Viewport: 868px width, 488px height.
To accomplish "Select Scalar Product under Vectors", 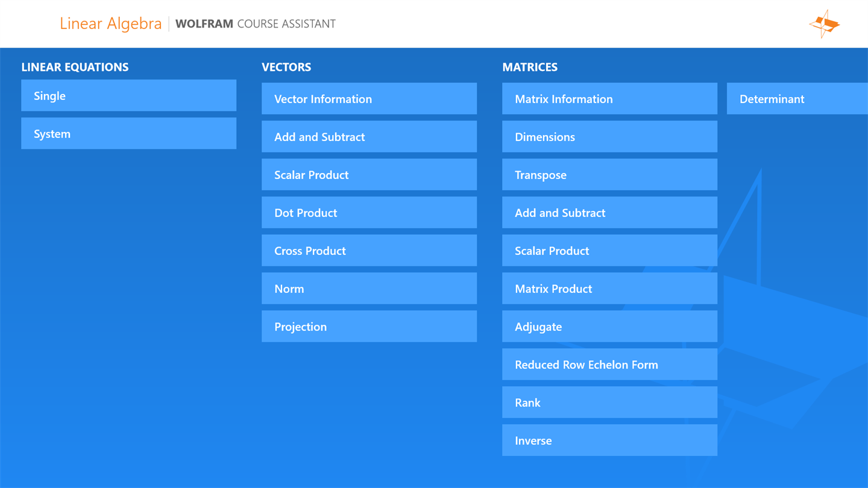I will [369, 175].
